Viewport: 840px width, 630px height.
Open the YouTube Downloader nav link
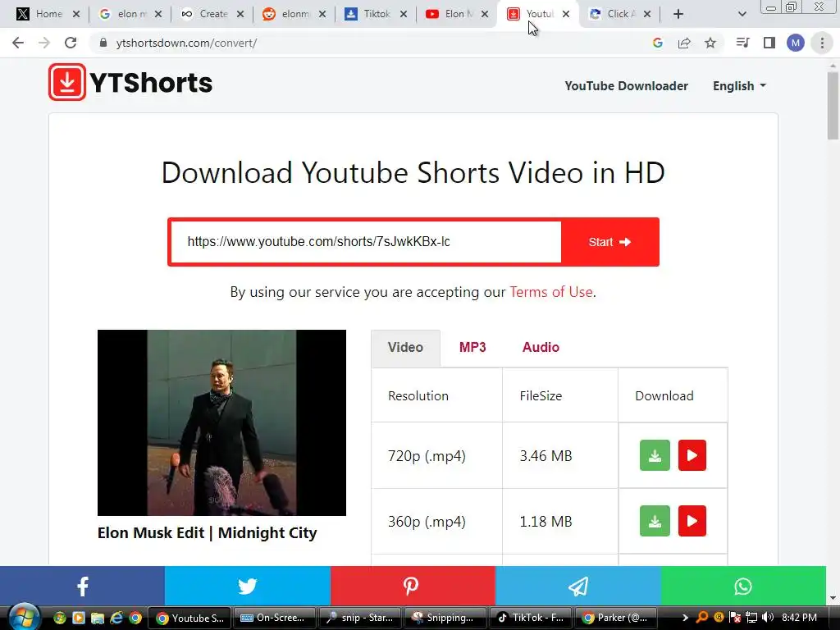point(626,85)
